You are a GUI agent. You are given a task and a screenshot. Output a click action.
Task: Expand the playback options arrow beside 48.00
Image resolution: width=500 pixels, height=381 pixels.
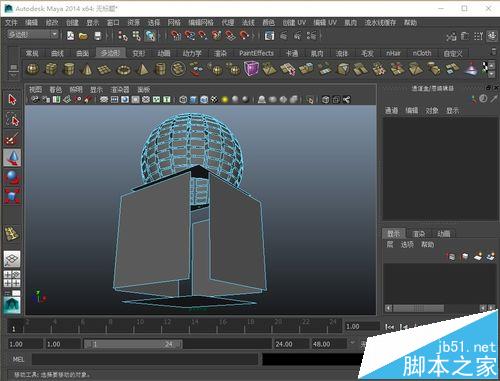[352, 343]
